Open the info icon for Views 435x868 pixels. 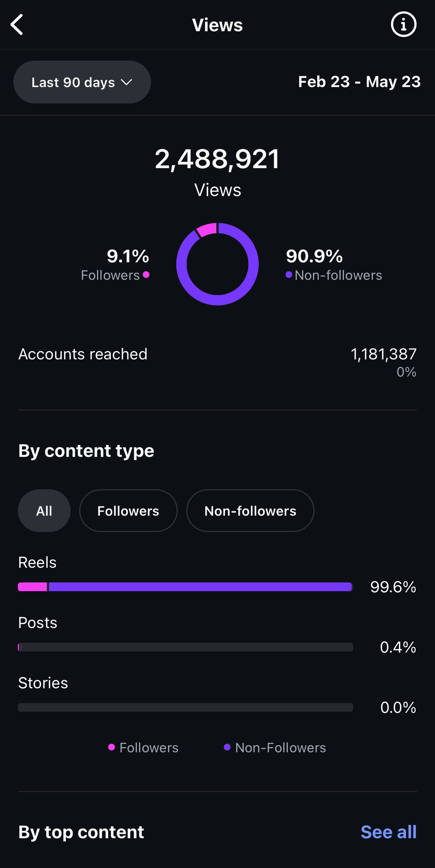(x=403, y=25)
